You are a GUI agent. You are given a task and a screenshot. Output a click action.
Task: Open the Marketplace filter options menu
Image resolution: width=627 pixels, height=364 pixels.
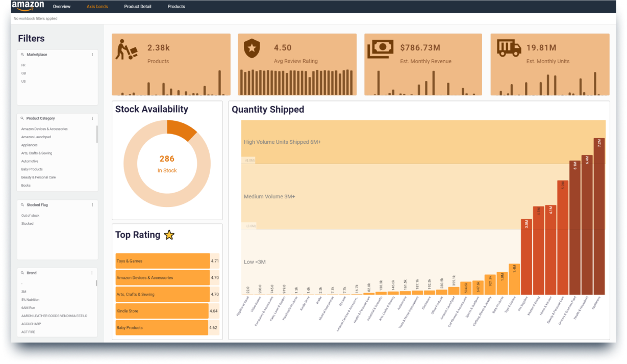(x=92, y=55)
